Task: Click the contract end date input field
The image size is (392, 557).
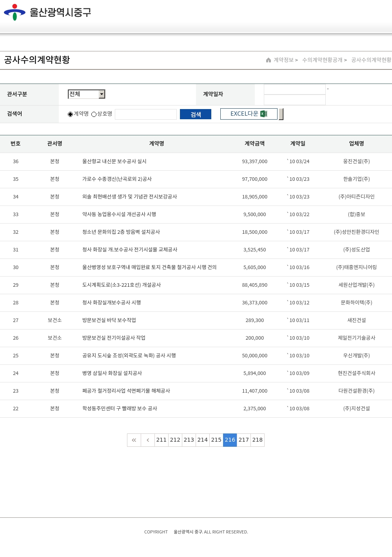Action: [x=295, y=100]
